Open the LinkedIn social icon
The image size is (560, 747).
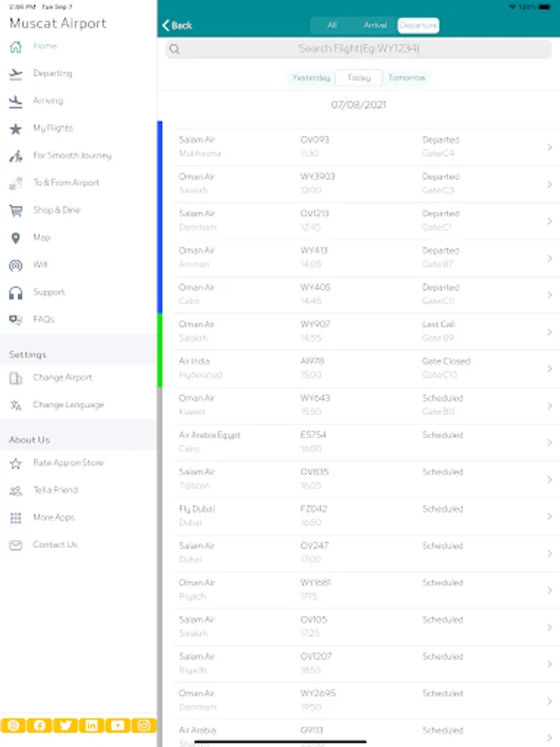click(x=91, y=725)
